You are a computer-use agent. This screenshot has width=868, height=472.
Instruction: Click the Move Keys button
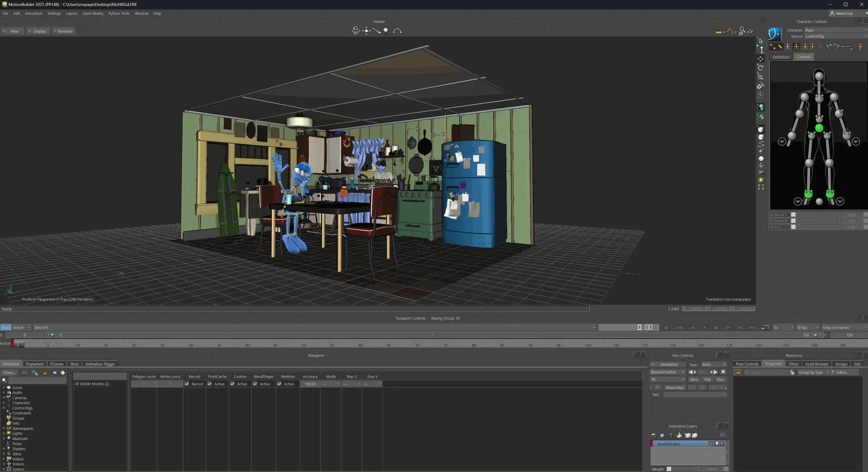click(675, 388)
